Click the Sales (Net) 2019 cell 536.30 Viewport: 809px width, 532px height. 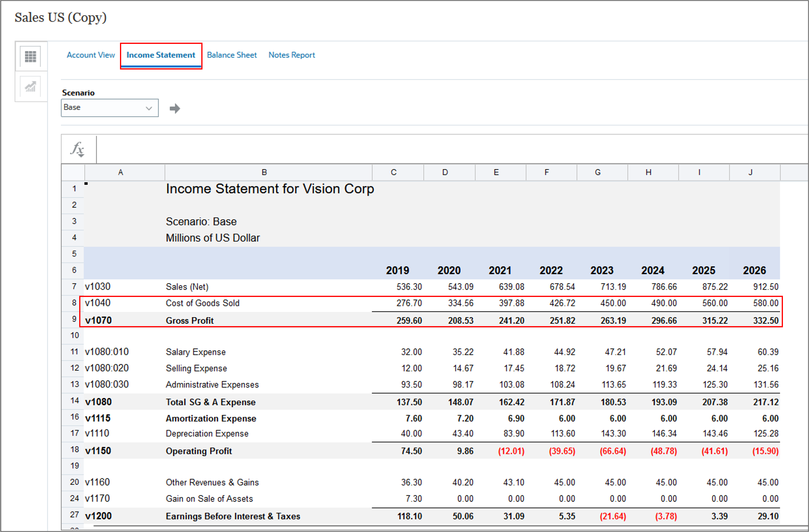pyautogui.click(x=409, y=287)
